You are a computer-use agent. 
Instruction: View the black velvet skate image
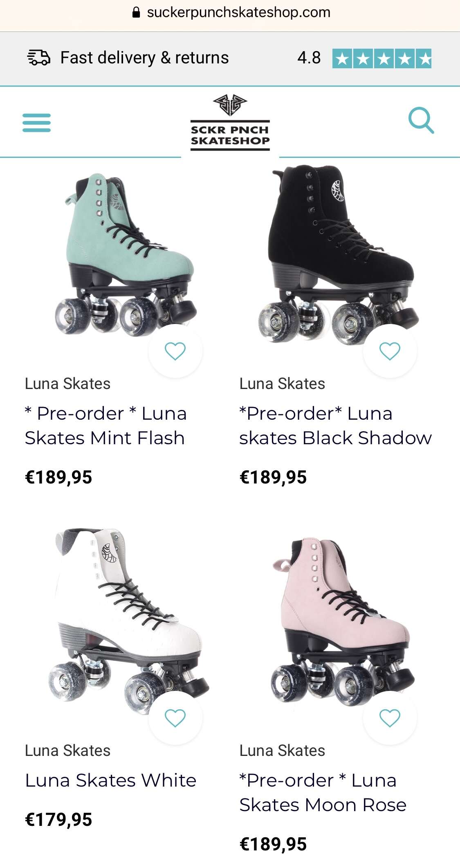(x=338, y=254)
